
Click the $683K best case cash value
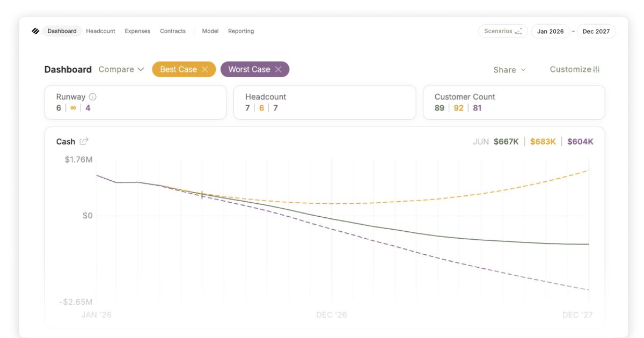[x=543, y=142]
